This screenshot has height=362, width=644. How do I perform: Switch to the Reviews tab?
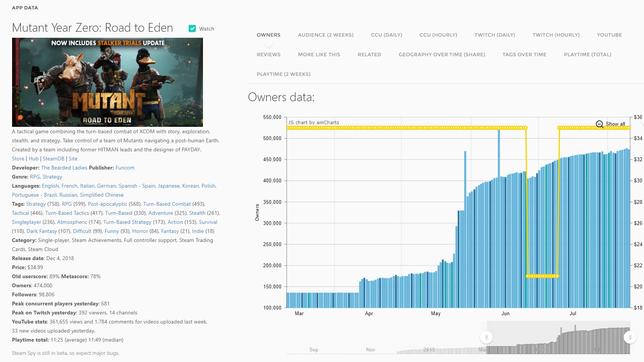click(269, 54)
